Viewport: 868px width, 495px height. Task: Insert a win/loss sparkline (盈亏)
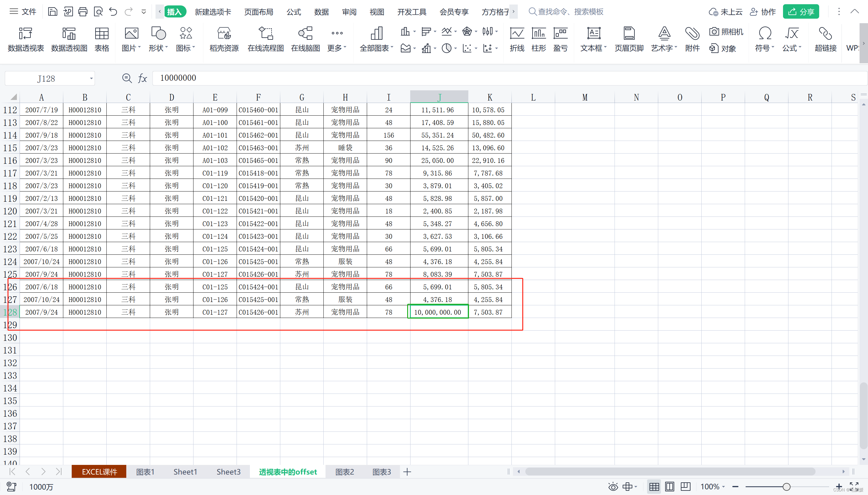pyautogui.click(x=560, y=39)
